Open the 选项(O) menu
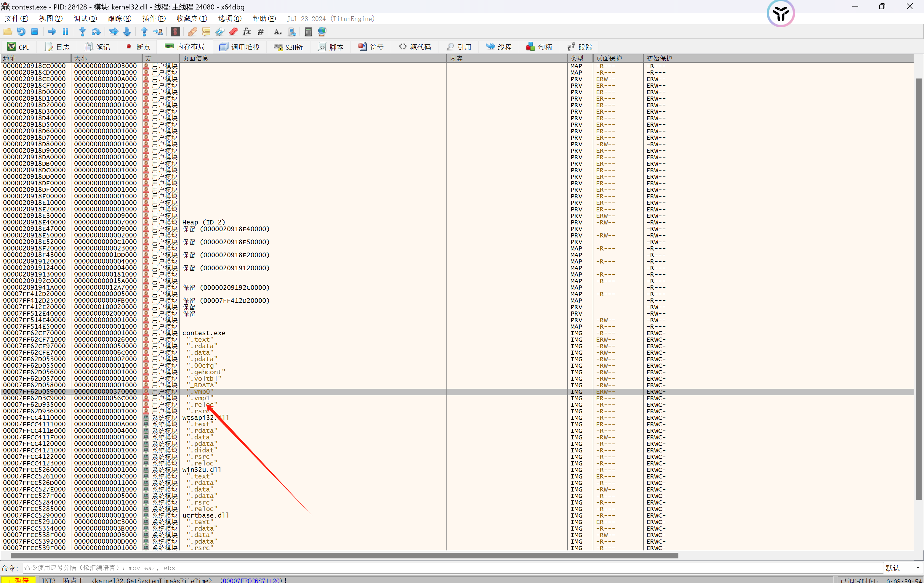The height and width of the screenshot is (583, 924). (230, 18)
